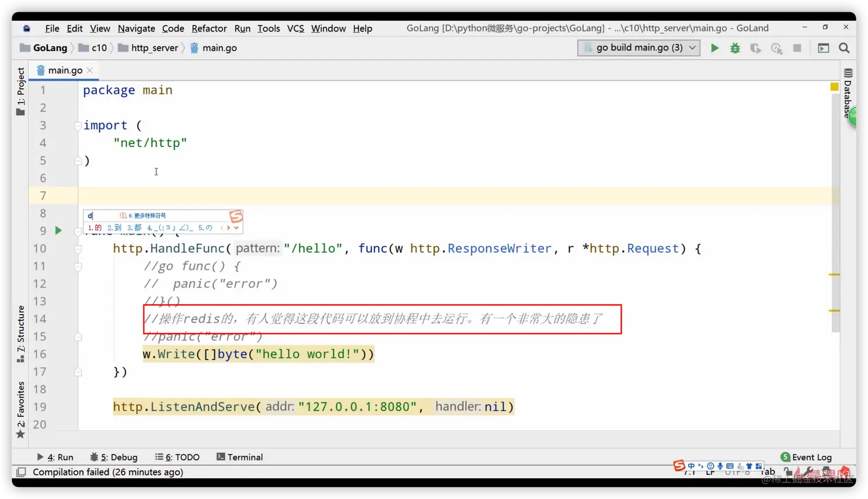Viewport: 868px width, 499px height.
Task: Open the Refactor menu
Action: (209, 28)
